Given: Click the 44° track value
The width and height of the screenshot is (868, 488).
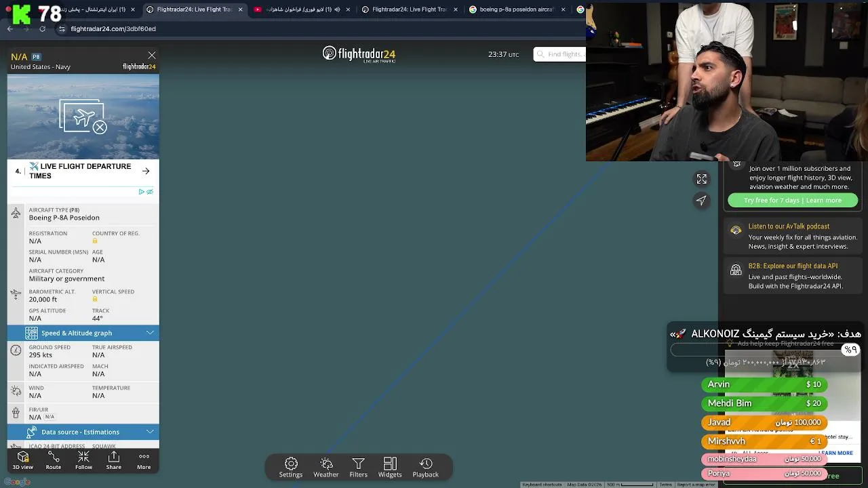Looking at the screenshot, I should 98,319.
